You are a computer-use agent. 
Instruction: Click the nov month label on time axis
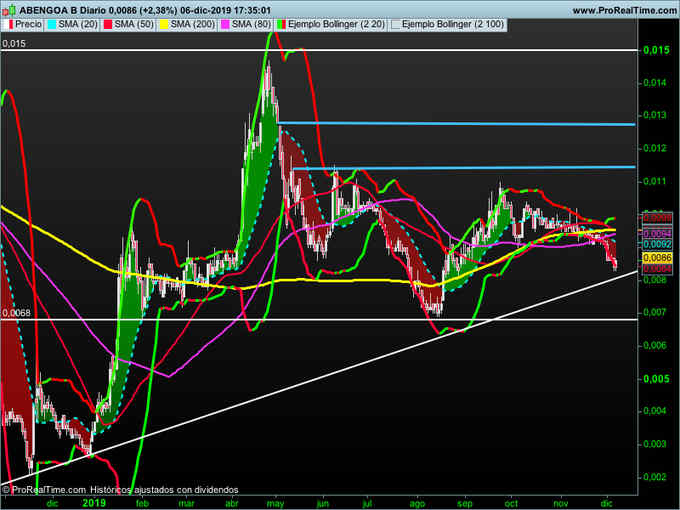pos(561,503)
